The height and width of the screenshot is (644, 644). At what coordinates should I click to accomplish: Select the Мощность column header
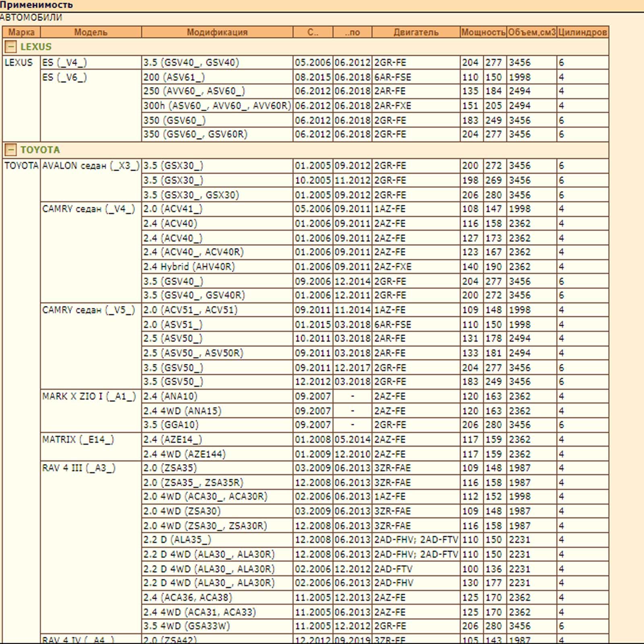483,32
